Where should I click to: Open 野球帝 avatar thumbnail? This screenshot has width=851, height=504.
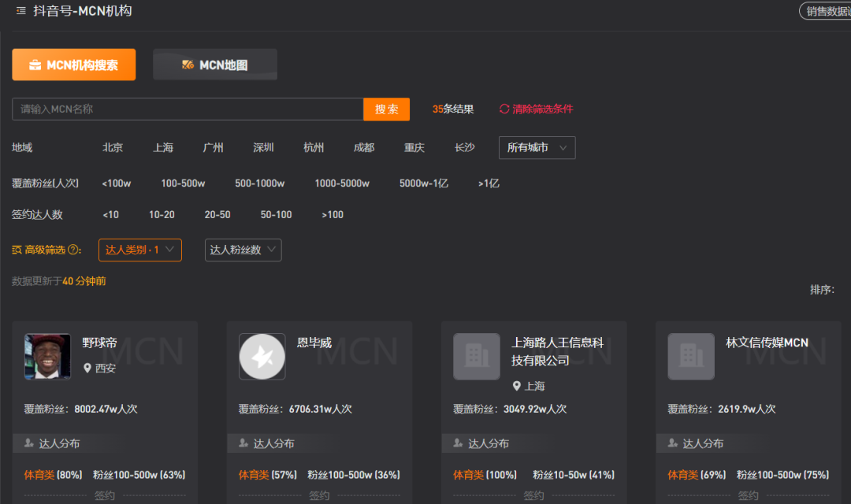pyautogui.click(x=47, y=357)
